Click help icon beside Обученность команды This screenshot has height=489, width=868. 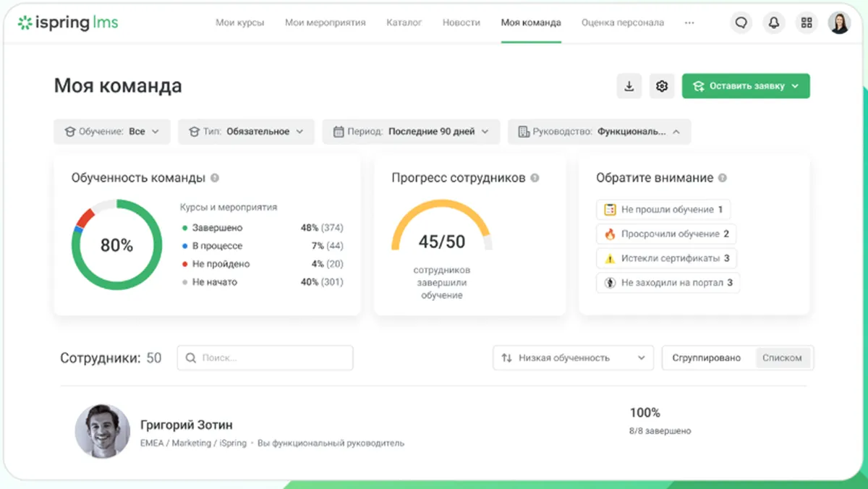coord(215,178)
